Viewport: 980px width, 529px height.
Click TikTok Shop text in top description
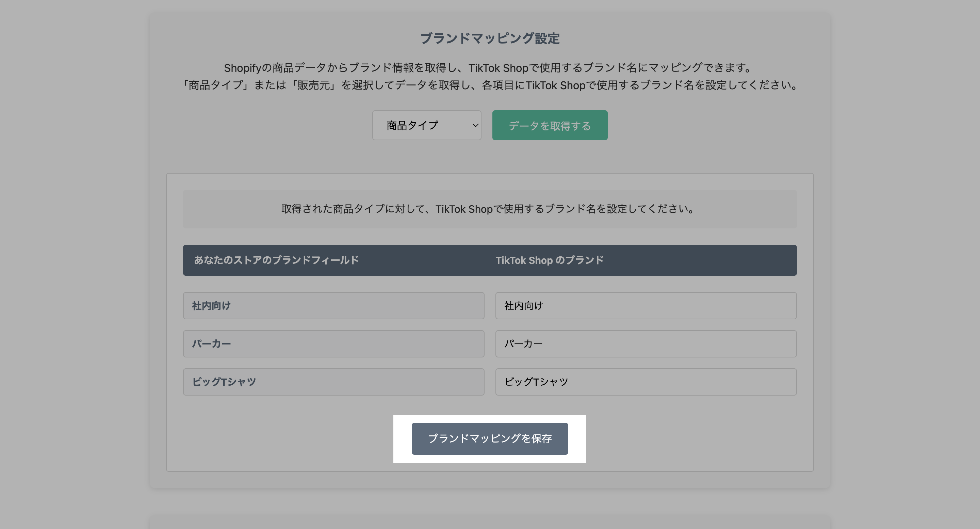pyautogui.click(x=499, y=68)
